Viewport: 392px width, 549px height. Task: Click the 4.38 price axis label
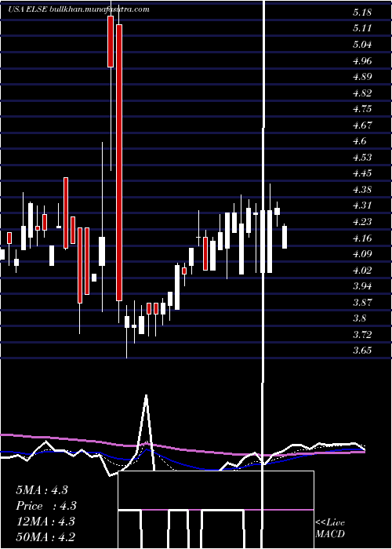point(362,190)
